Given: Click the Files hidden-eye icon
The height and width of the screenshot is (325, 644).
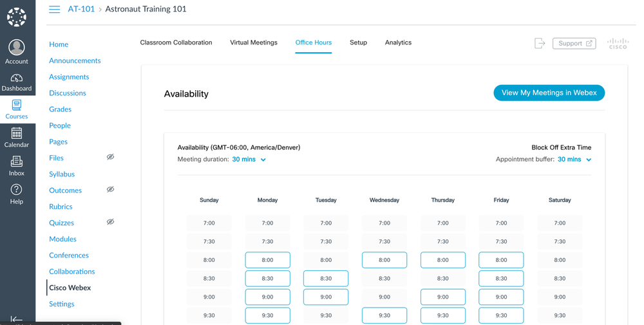Looking at the screenshot, I should [111, 157].
